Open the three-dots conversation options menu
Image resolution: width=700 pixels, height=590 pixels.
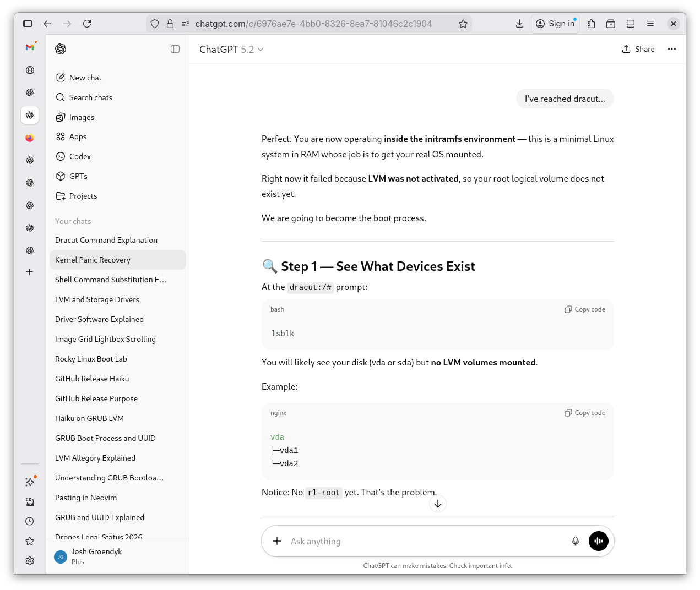coord(671,49)
